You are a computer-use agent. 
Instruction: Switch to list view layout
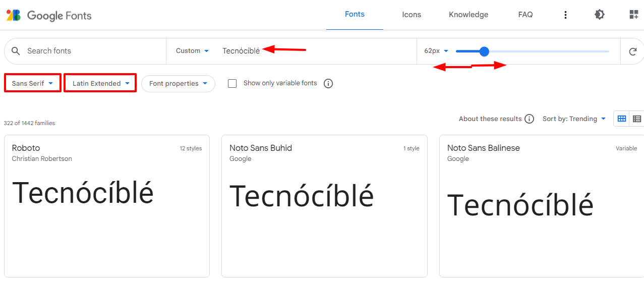point(637,119)
